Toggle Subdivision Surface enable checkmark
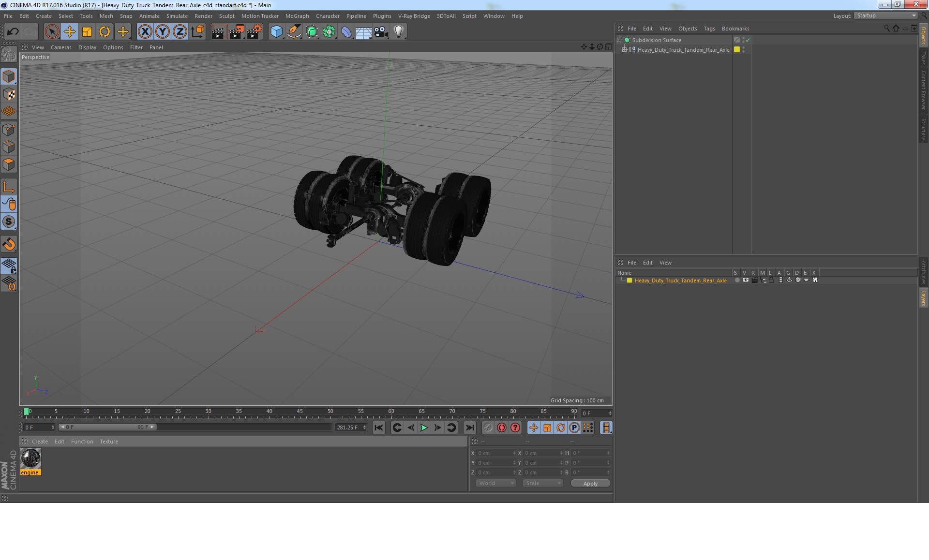 click(x=748, y=40)
